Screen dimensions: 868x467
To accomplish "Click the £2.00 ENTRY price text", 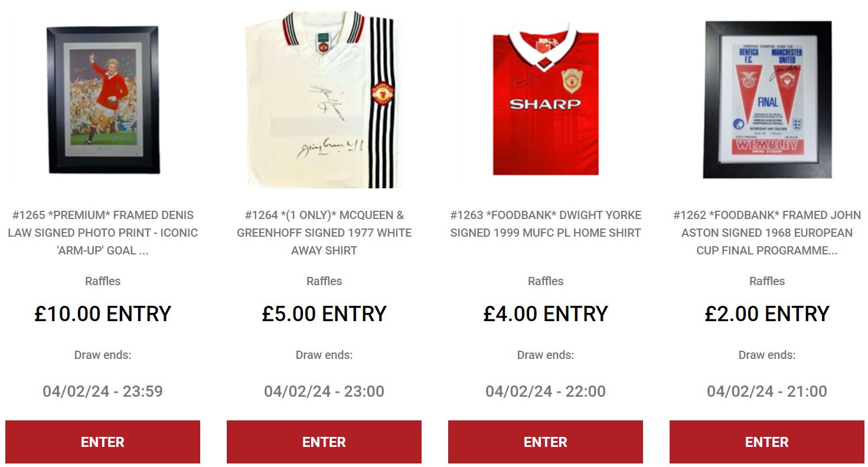I will [767, 313].
